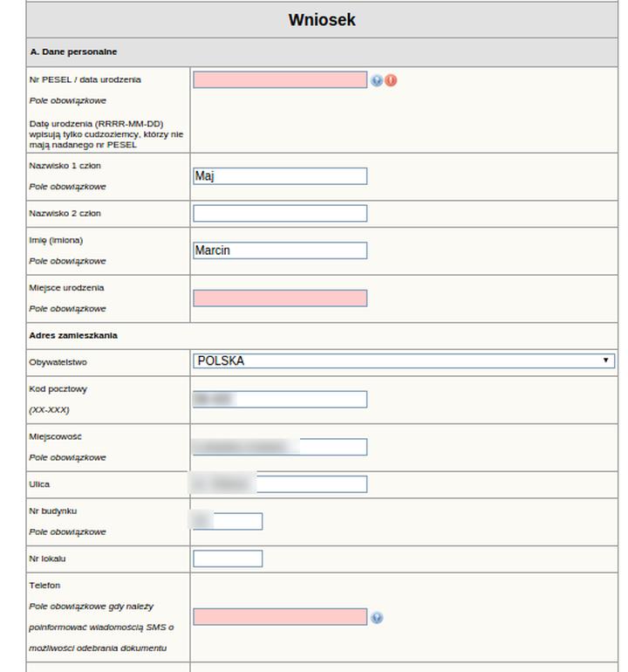The width and height of the screenshot is (628, 672).
Task: Focus the Miejsce urodzenia input field
Action: pyautogui.click(x=280, y=298)
